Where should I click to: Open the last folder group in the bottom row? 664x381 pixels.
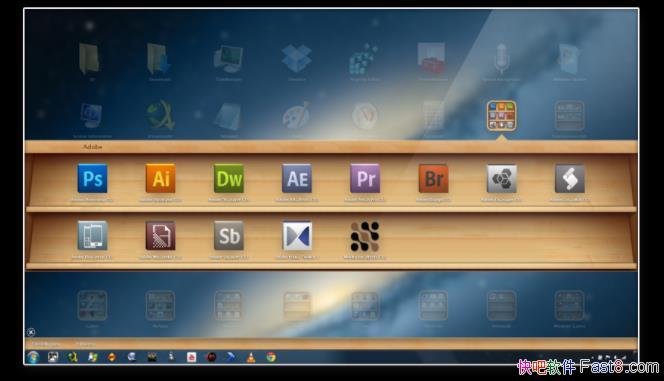tap(570, 305)
